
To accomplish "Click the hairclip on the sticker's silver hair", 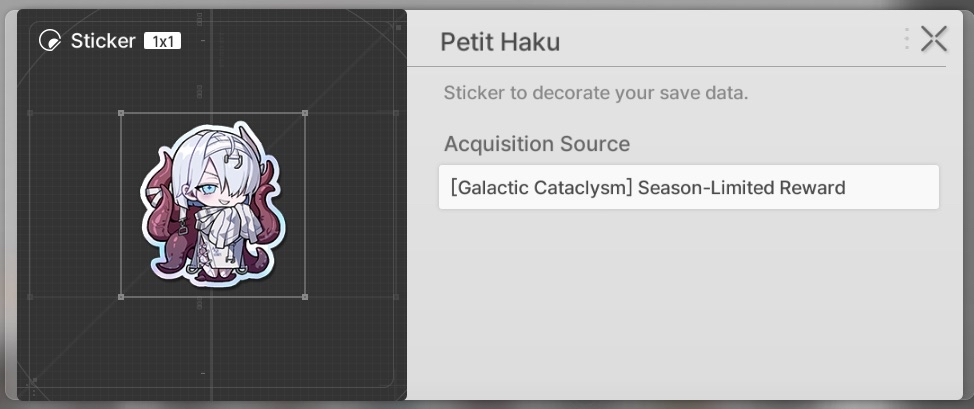I will (236, 162).
